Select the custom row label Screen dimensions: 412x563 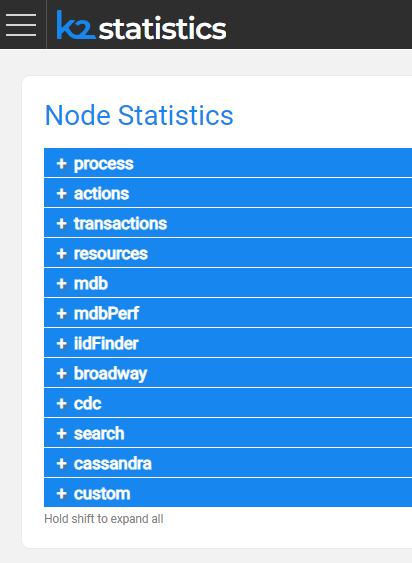pyautogui.click(x=102, y=494)
